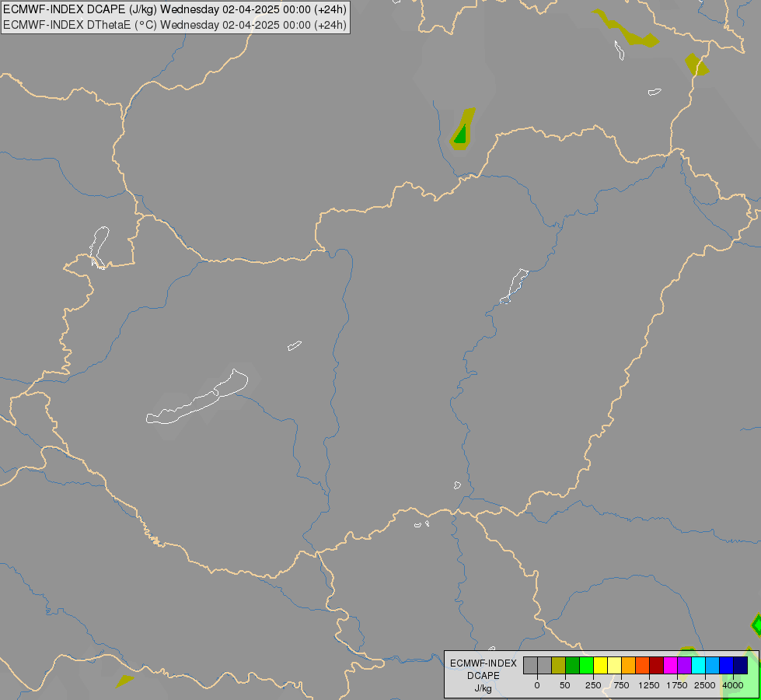
Task: Click the bright green legend swatch before 250
Action: click(586, 665)
